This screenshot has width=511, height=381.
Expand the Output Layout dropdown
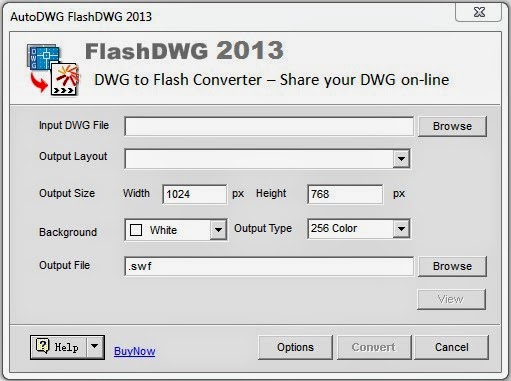(401, 159)
